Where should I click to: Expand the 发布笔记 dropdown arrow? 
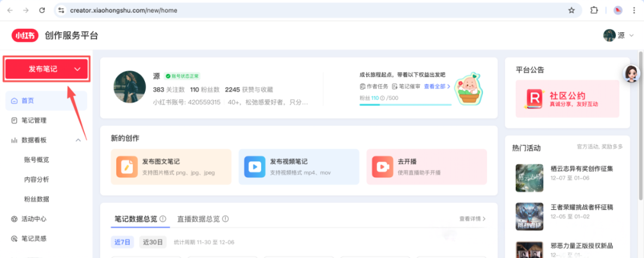tap(77, 69)
